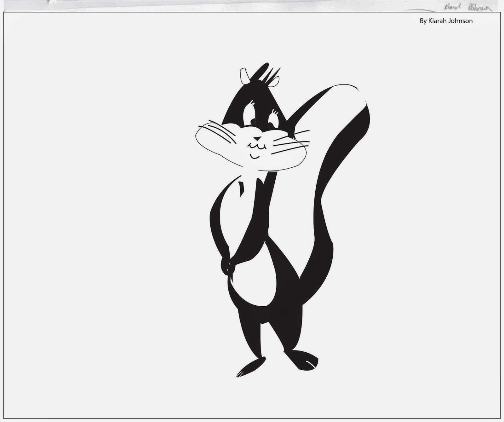
Task: Click the skunk's smiling mouth
Action: tap(255, 156)
